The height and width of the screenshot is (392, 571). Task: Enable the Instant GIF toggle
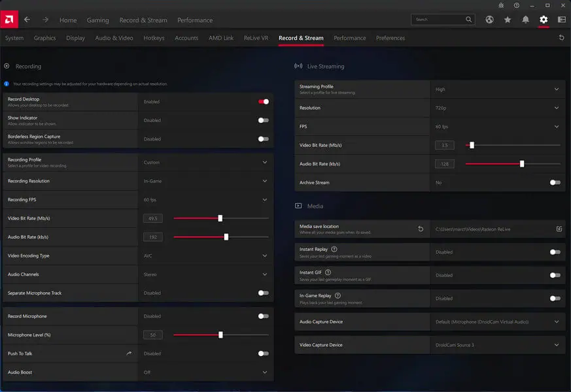(x=555, y=275)
